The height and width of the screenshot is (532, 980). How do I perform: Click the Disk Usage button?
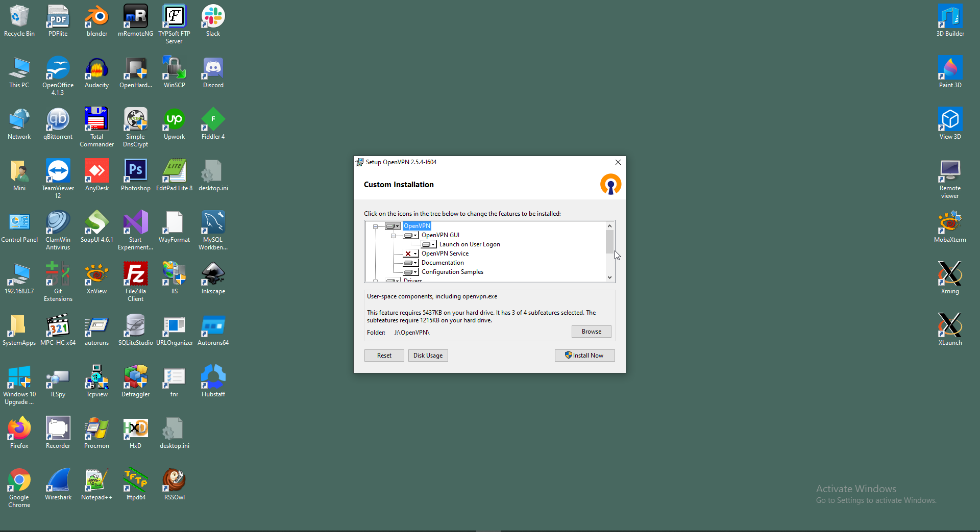click(x=428, y=356)
